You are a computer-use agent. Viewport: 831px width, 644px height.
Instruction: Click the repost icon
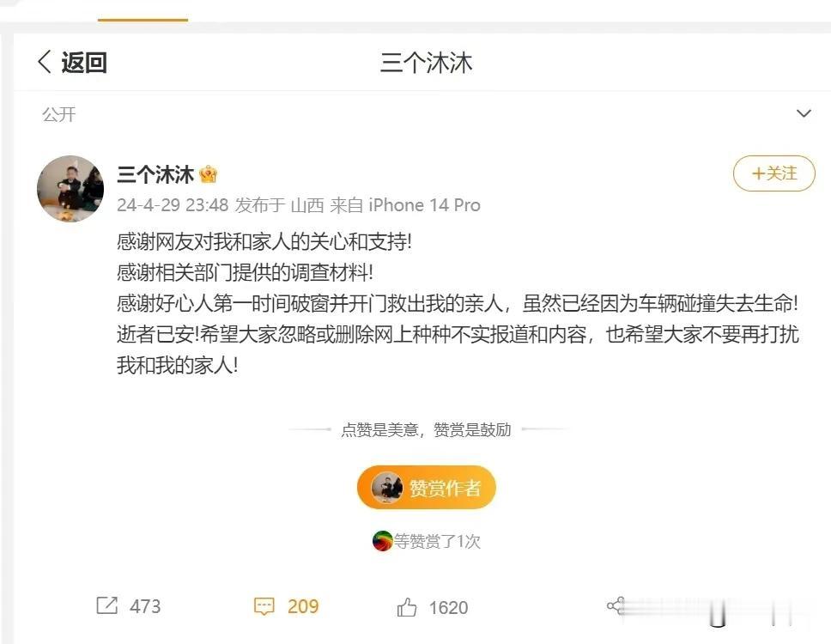(x=107, y=605)
